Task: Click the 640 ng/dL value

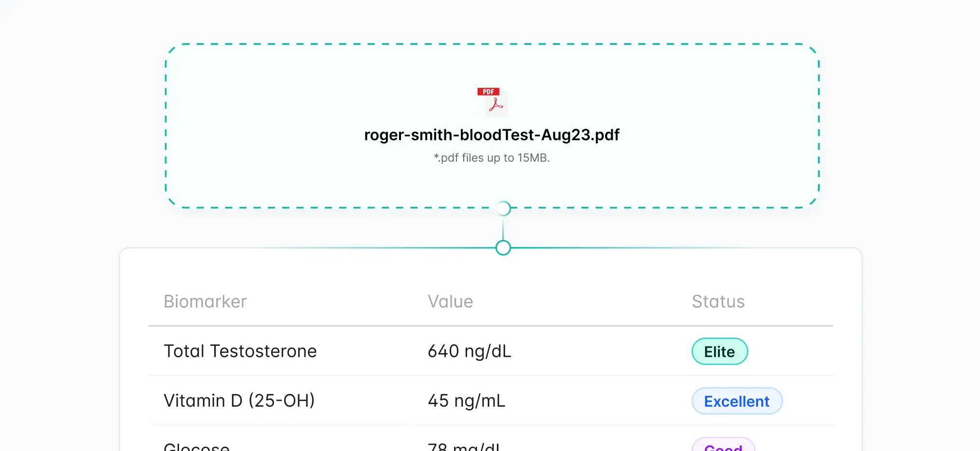Action: [x=469, y=351]
